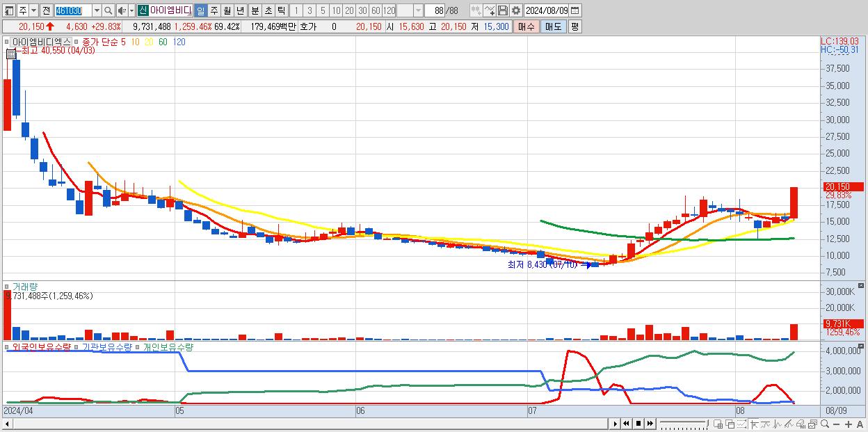Select the 초 second period toggle
This screenshot has height=432, width=868.
pos(268,10)
